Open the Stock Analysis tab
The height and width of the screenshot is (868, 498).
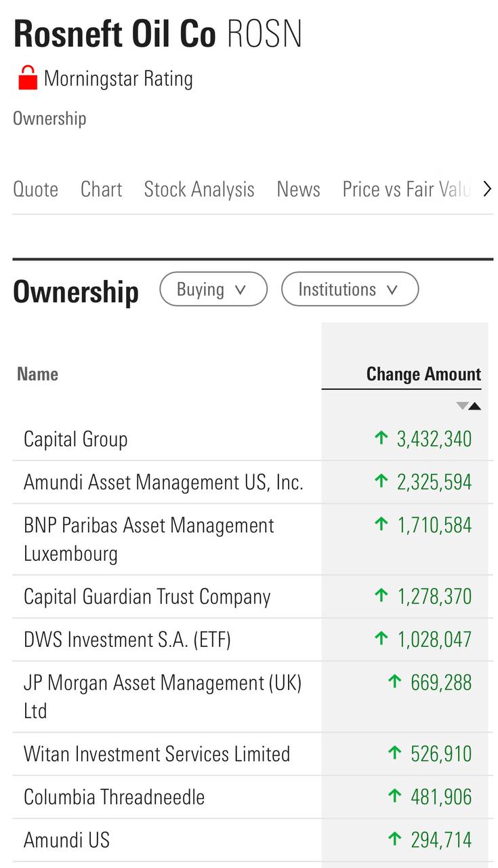pyautogui.click(x=199, y=189)
